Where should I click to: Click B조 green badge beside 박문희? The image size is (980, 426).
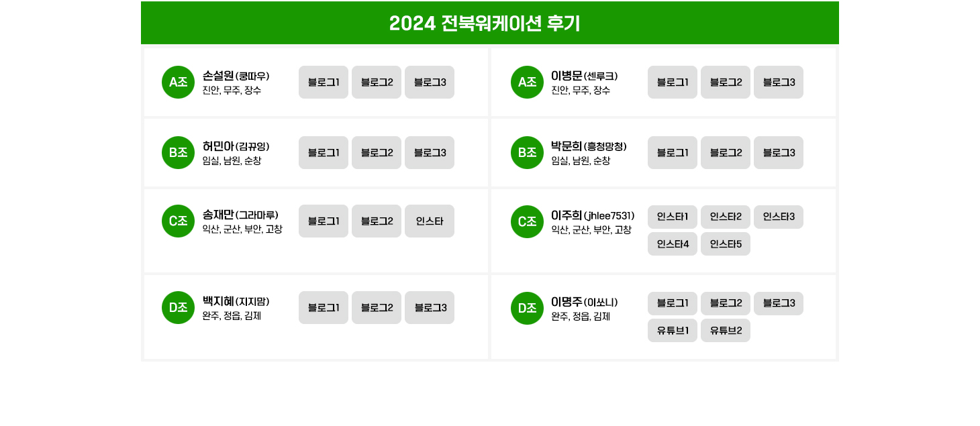click(527, 153)
